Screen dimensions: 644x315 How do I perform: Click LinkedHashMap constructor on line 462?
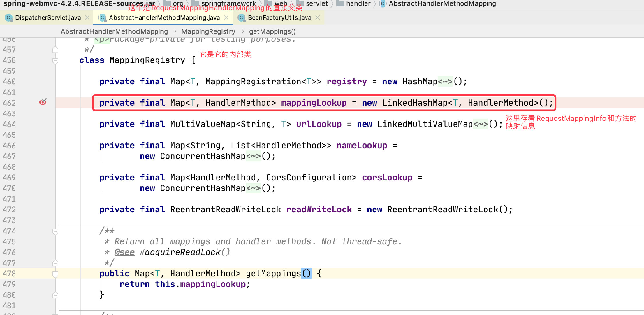[415, 103]
